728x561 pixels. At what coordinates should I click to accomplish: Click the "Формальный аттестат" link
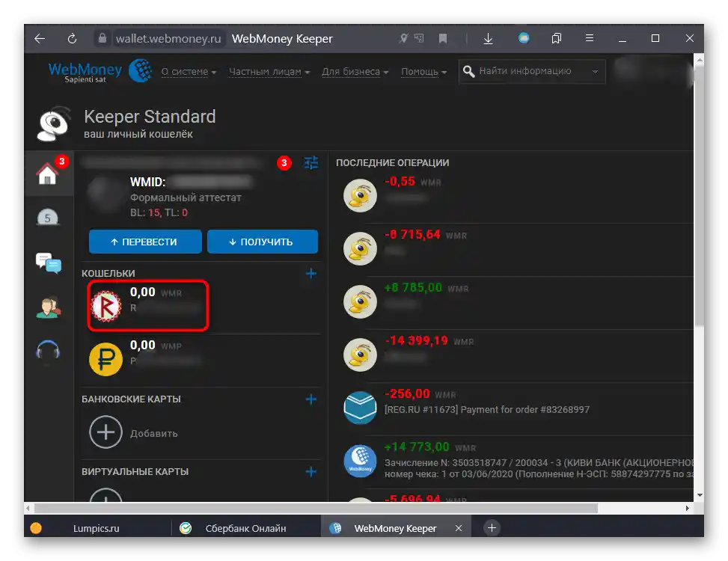pyautogui.click(x=186, y=197)
